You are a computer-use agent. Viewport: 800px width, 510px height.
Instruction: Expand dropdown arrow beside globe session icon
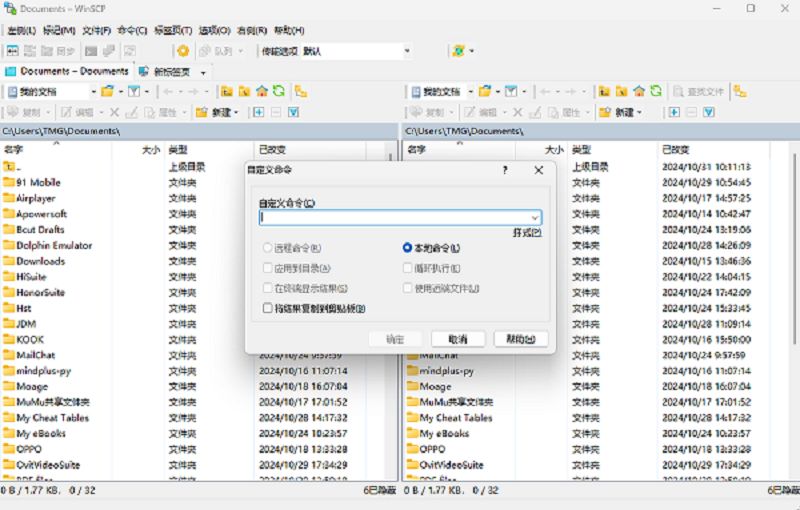[471, 50]
